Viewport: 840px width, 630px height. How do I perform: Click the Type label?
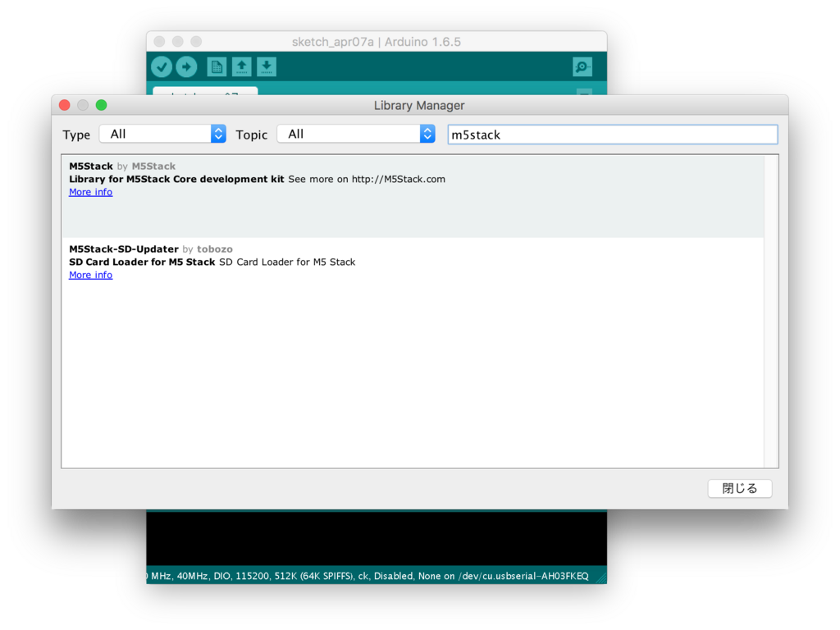76,135
